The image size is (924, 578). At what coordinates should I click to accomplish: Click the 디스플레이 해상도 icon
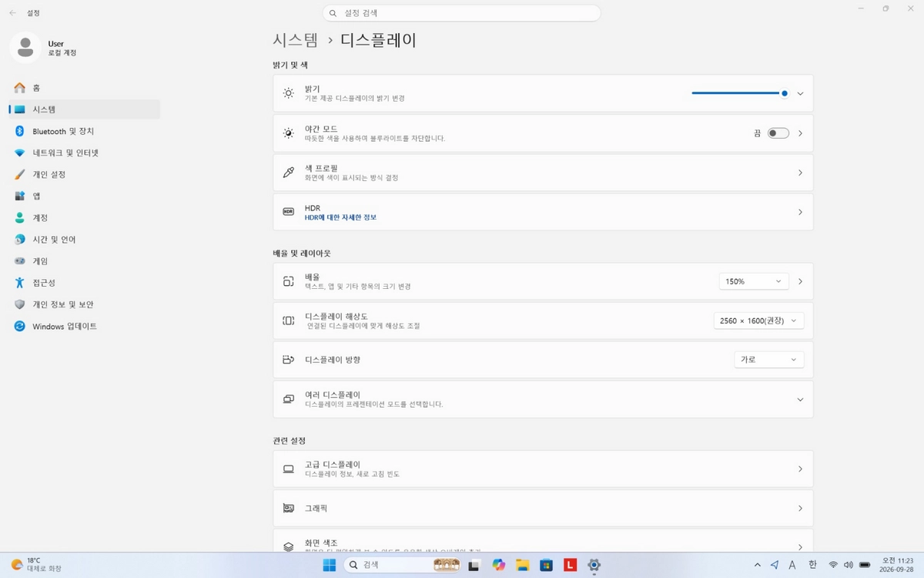(288, 321)
